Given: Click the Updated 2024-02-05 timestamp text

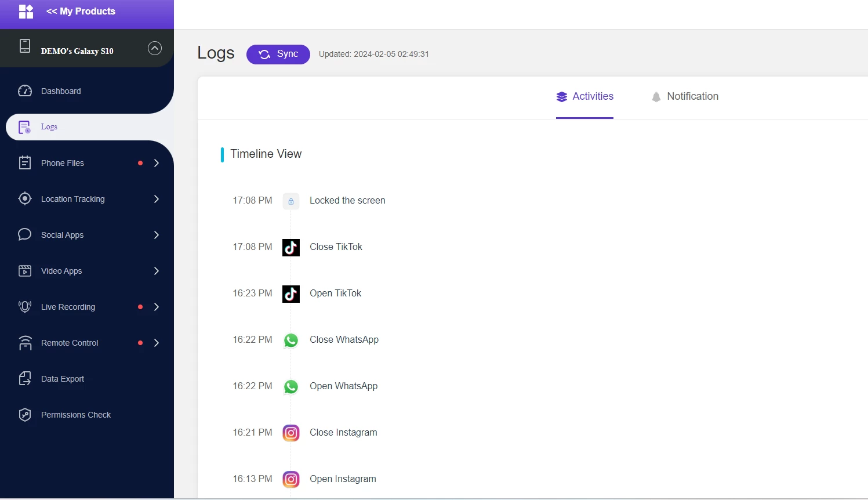Looking at the screenshot, I should (374, 54).
